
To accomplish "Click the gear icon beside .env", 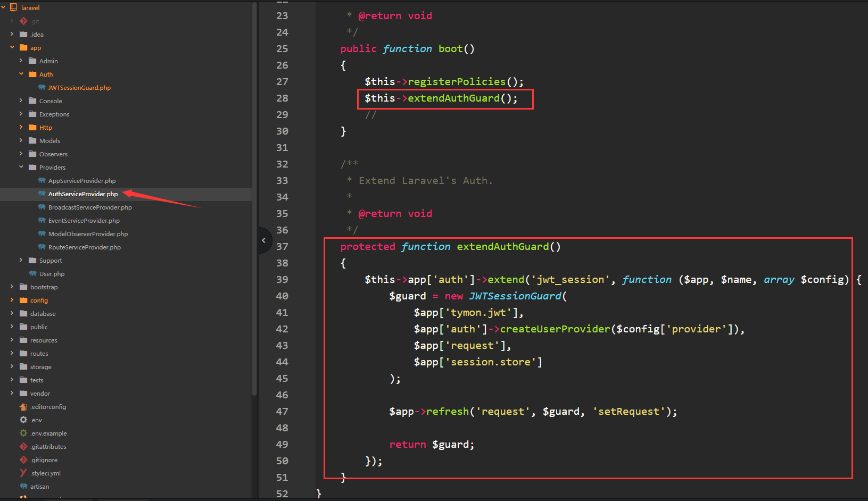I will coord(23,420).
